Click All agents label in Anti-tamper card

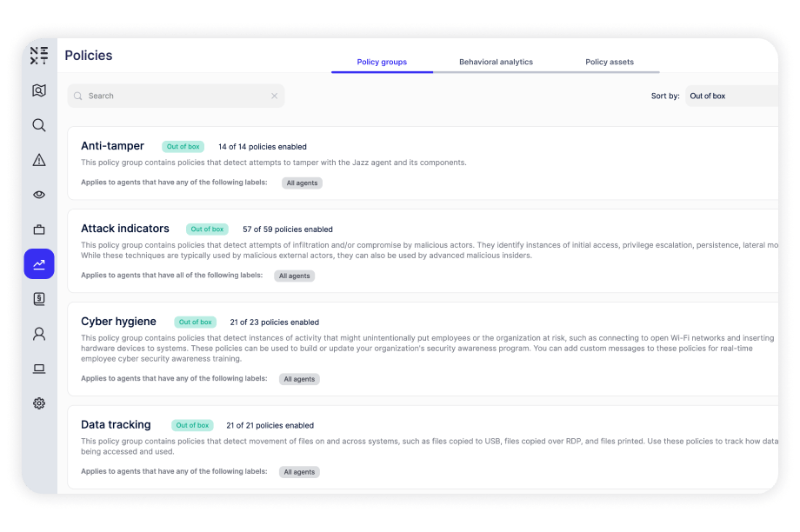pyautogui.click(x=302, y=183)
